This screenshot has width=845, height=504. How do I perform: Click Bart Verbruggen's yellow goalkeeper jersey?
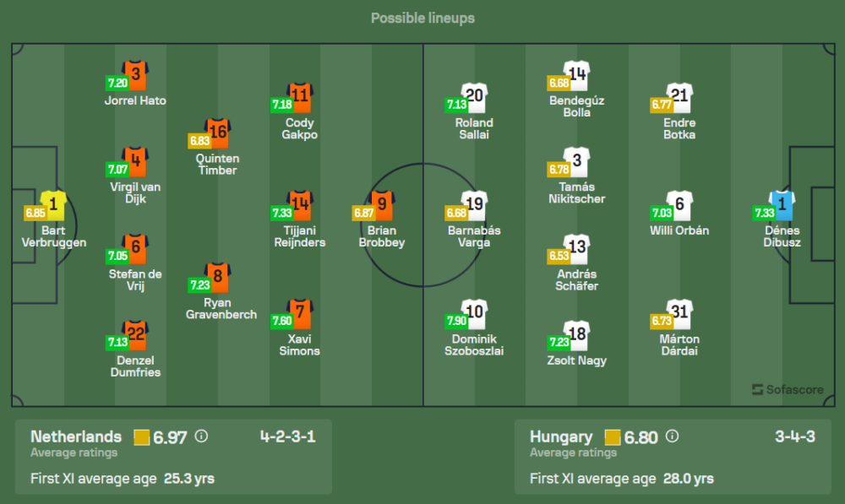point(54,205)
